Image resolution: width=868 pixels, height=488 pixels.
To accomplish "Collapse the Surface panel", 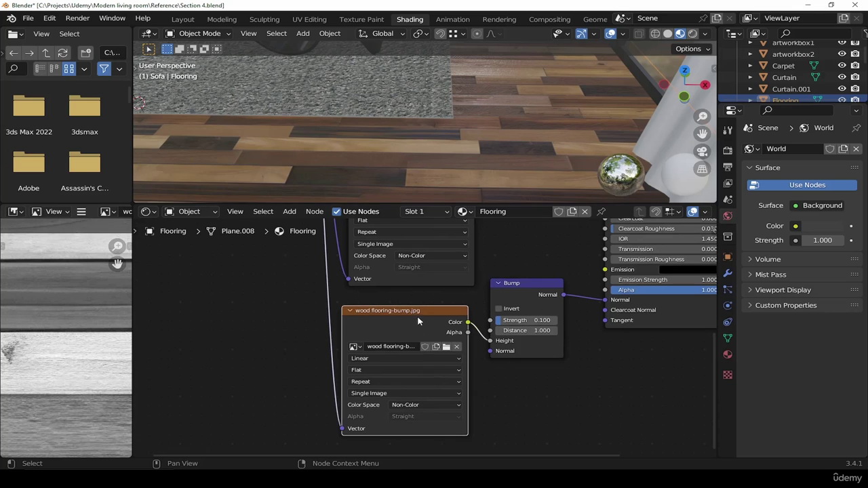I will [x=767, y=167].
